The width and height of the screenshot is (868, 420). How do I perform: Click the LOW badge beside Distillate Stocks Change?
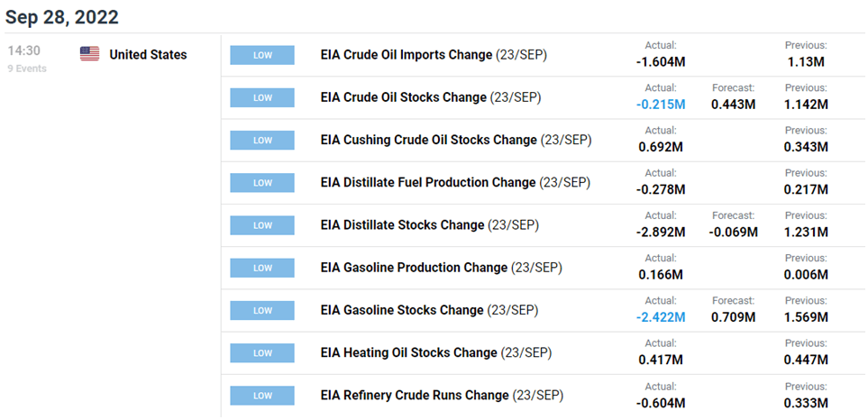point(262,225)
